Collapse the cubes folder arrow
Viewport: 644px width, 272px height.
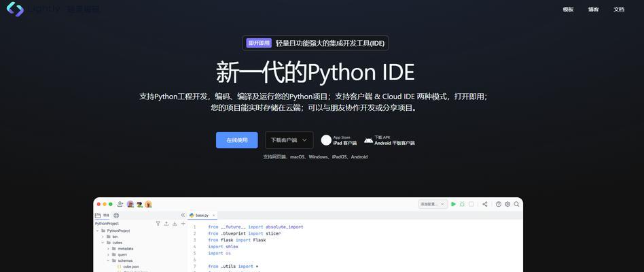tap(103, 243)
